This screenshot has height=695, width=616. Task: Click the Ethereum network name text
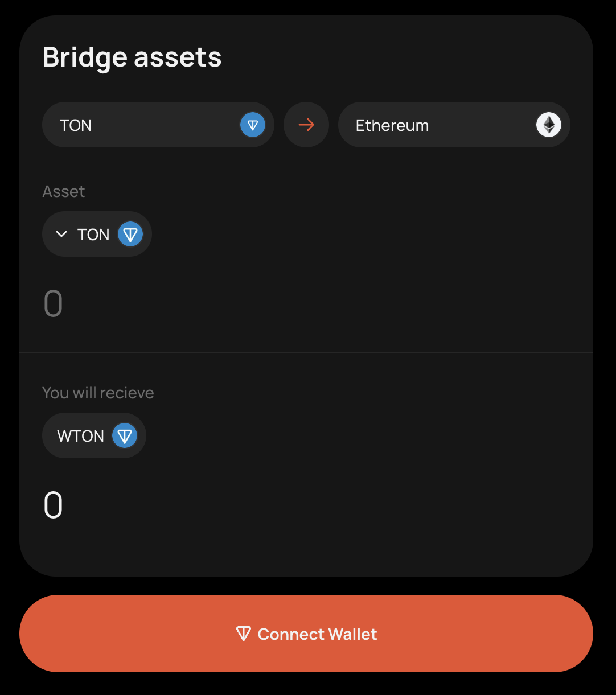[x=392, y=125]
